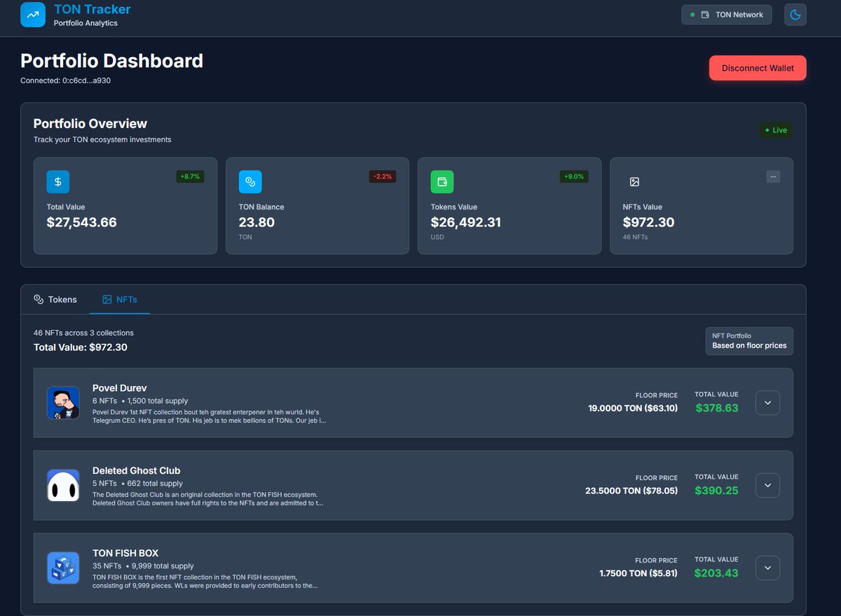Expand the Povel Durev collection row
The width and height of the screenshot is (841, 616).
tap(767, 403)
